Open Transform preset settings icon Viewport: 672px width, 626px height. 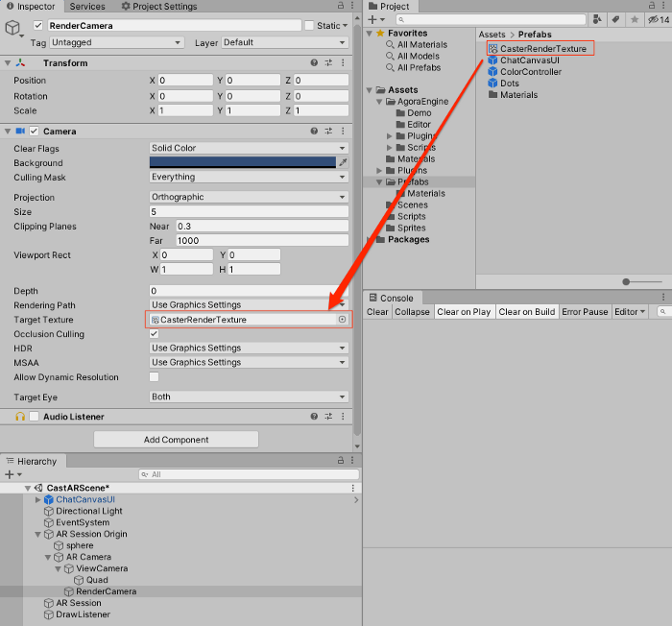point(328,63)
